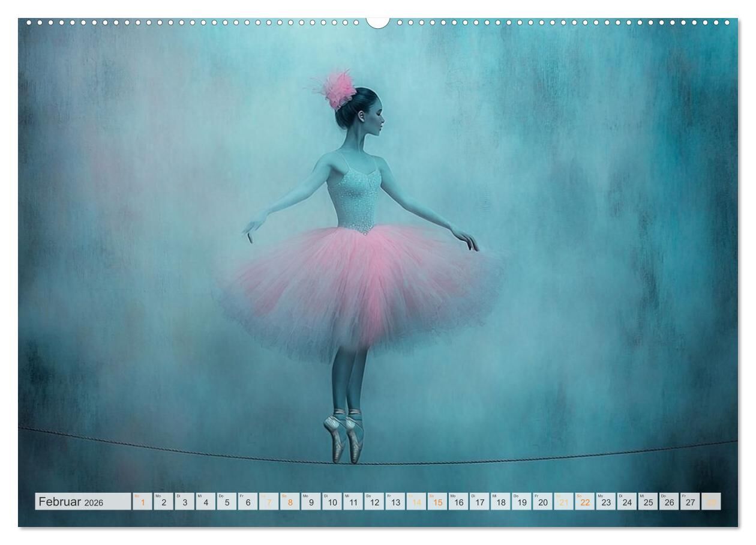Click day 13 in the calendar strip
This screenshot has height=545, width=756.
click(395, 502)
